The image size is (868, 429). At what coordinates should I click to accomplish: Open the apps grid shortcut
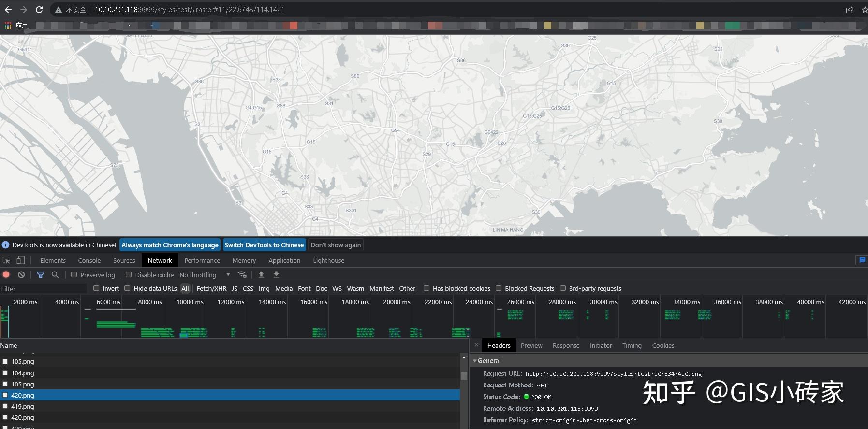8,26
